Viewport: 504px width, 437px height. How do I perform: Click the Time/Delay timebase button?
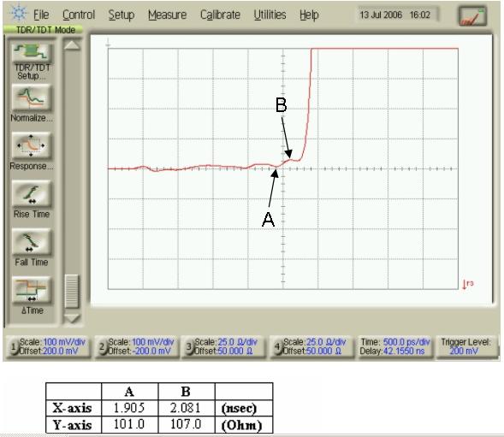394,346
